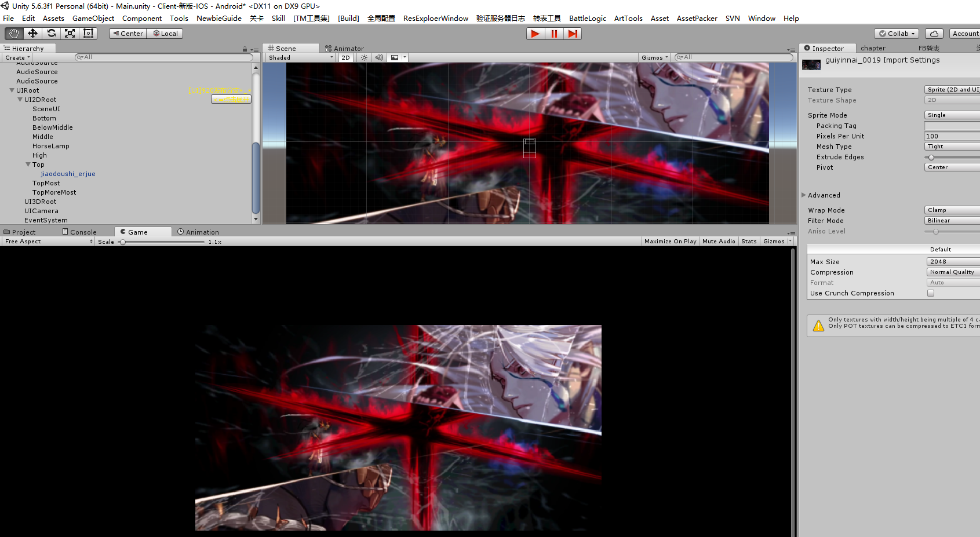Toggle Maximize On Play
Screen dimensions: 980x537
coord(671,242)
